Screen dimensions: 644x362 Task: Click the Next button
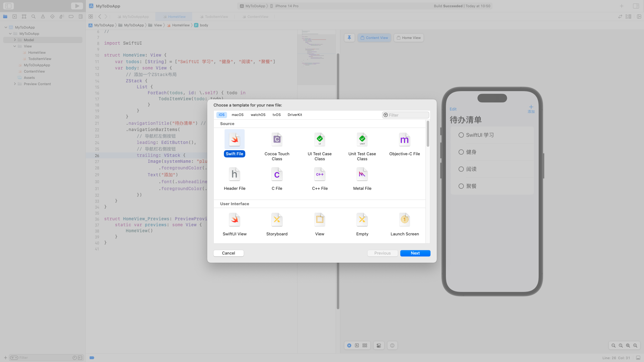click(x=415, y=253)
